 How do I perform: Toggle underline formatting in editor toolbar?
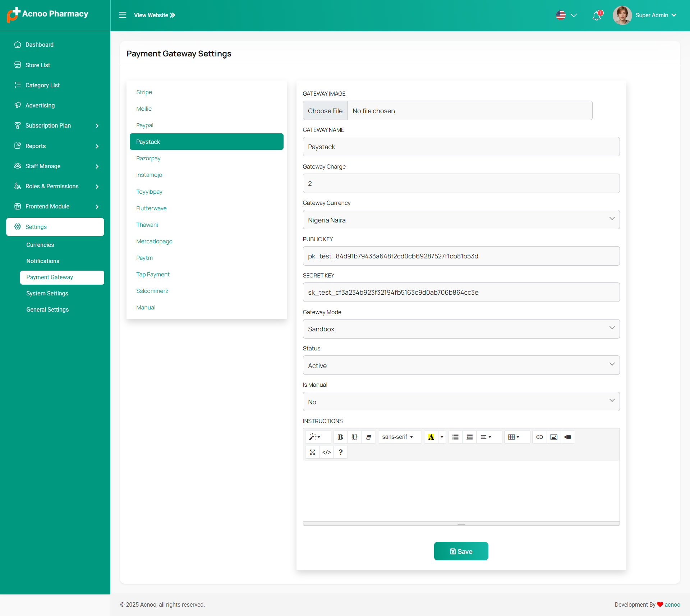(x=354, y=437)
